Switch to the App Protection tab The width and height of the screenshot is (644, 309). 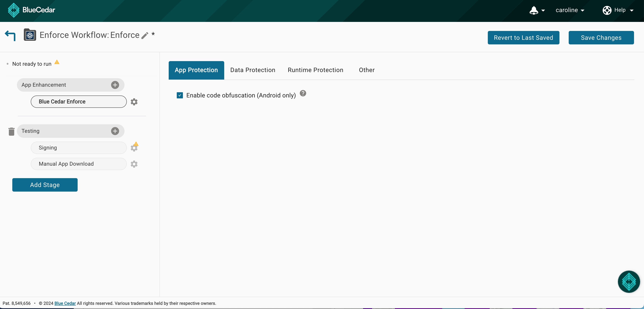pyautogui.click(x=196, y=70)
